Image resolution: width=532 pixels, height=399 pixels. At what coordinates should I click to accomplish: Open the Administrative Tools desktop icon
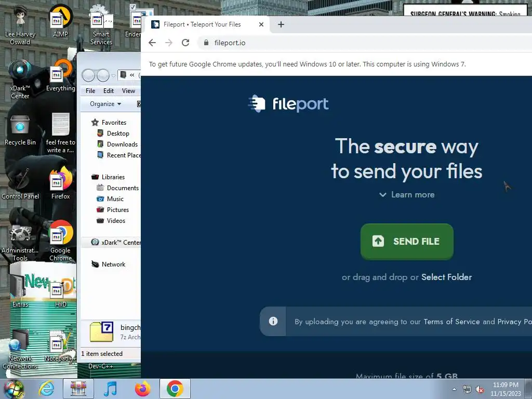[x=20, y=242]
